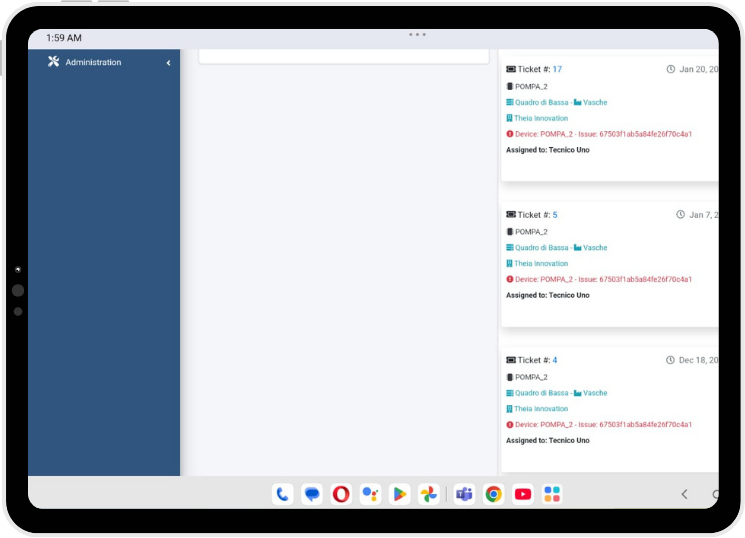This screenshot has width=745, height=538.
Task: Click red alert icon in ticket 17
Action: click(510, 134)
